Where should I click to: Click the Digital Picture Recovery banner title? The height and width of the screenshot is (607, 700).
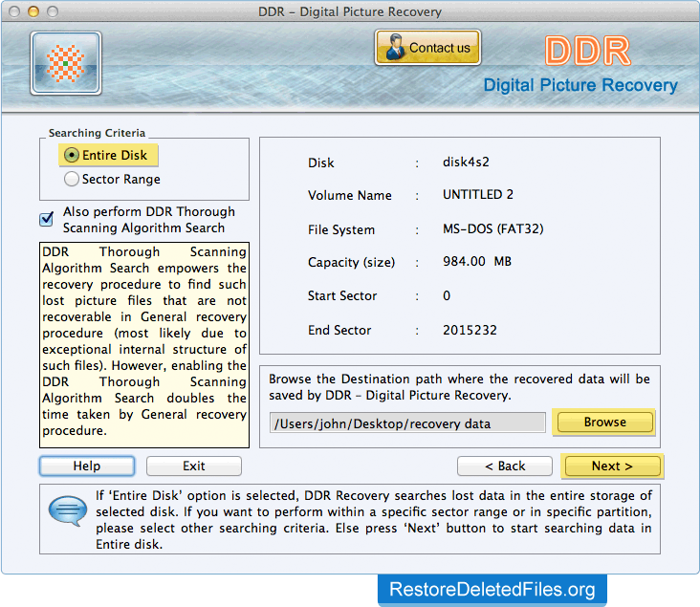click(x=580, y=85)
